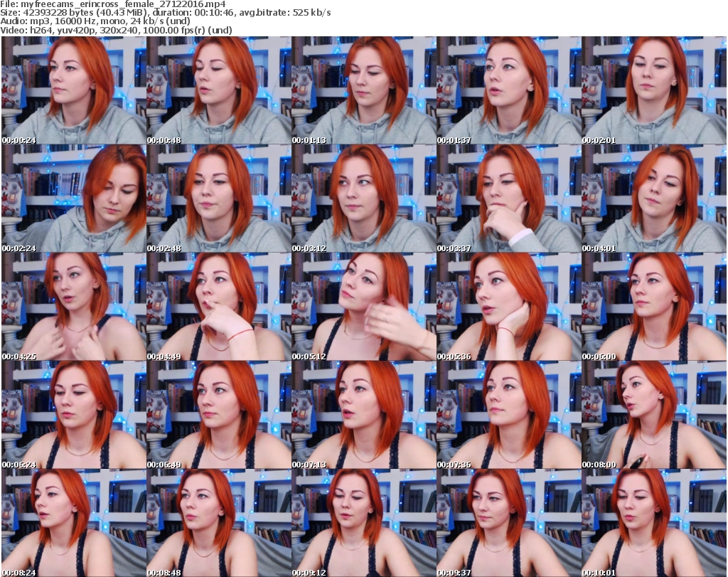The height and width of the screenshot is (577, 728).
Task: Select the thumbnail frame stamped 00:07:36
Action: coord(509,415)
